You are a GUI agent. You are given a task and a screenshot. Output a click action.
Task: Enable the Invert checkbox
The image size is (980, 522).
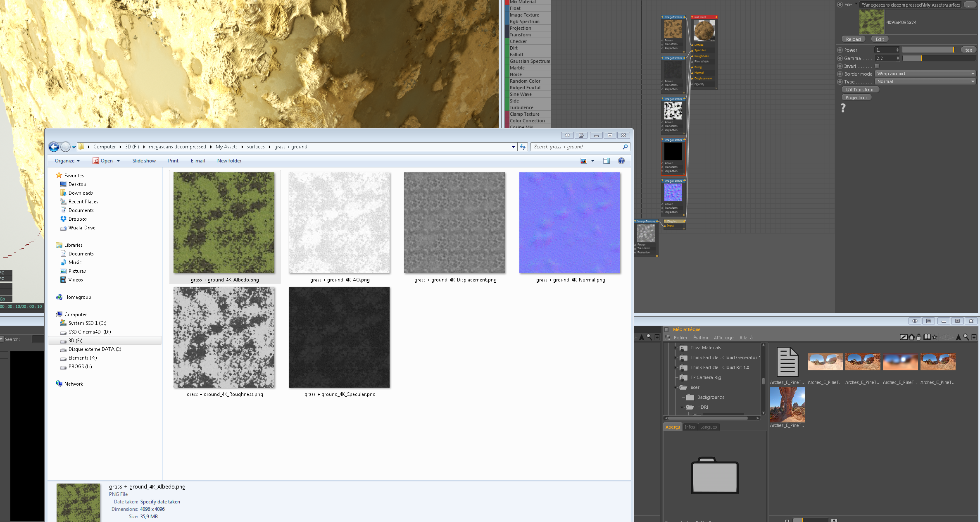(877, 66)
